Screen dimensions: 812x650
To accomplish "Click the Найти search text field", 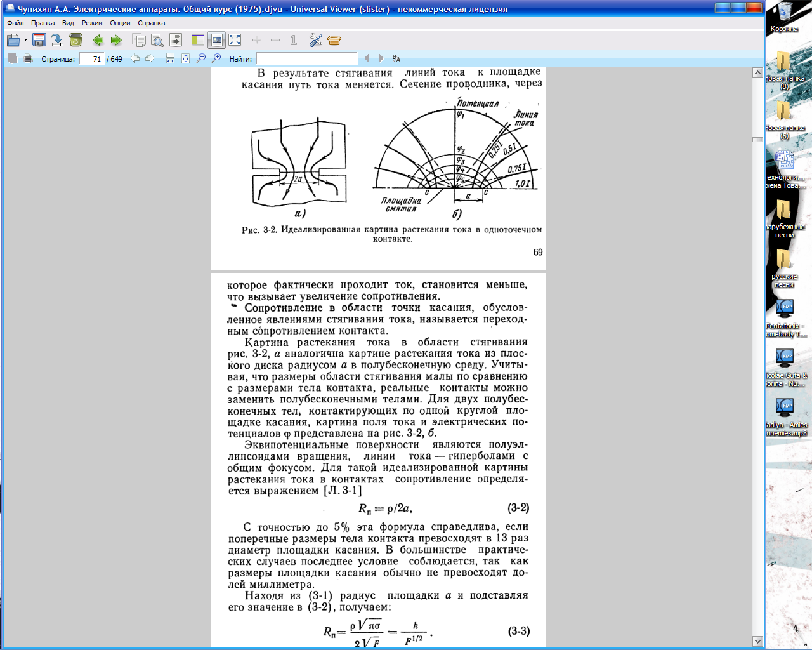I will (307, 58).
